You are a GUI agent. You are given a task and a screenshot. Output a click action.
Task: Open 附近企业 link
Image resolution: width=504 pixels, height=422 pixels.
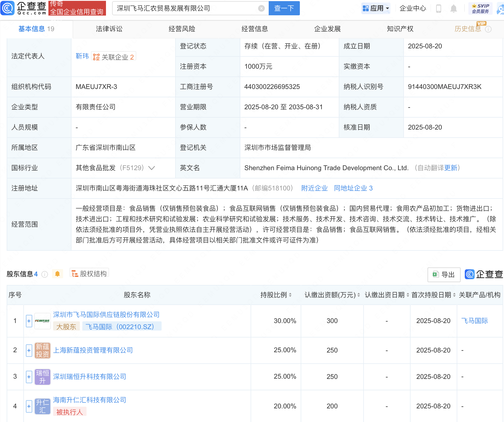point(314,188)
